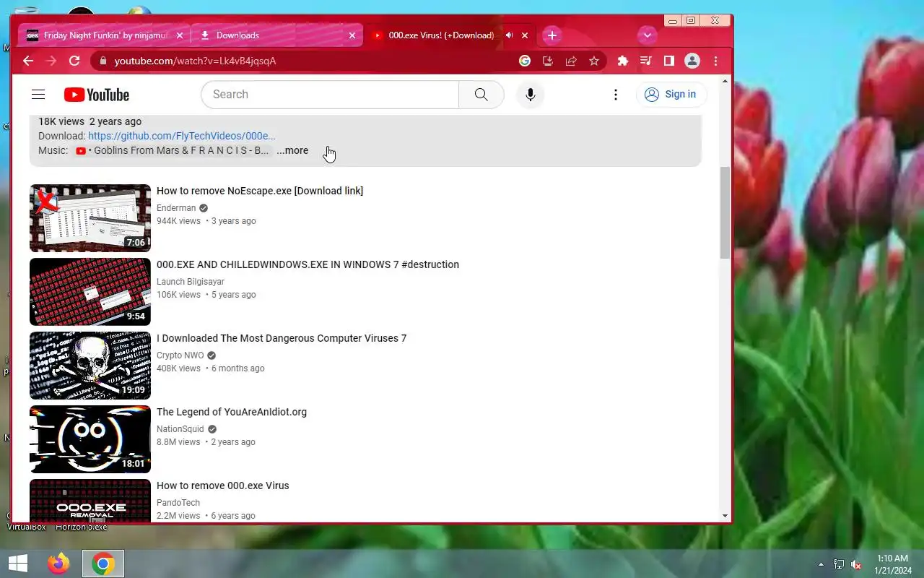Click Launch Bilgisayar channel name
This screenshot has height=578, width=924.
[x=191, y=282]
